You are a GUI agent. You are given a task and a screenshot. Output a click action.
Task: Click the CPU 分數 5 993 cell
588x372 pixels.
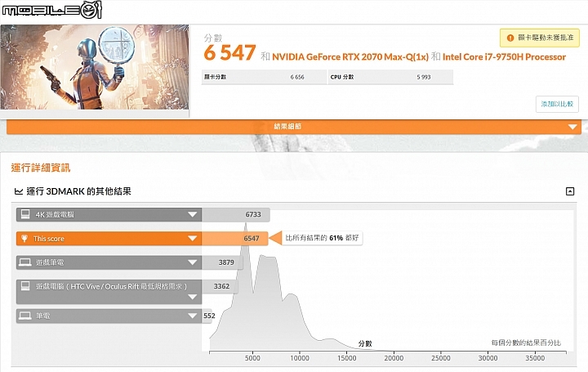coord(390,77)
